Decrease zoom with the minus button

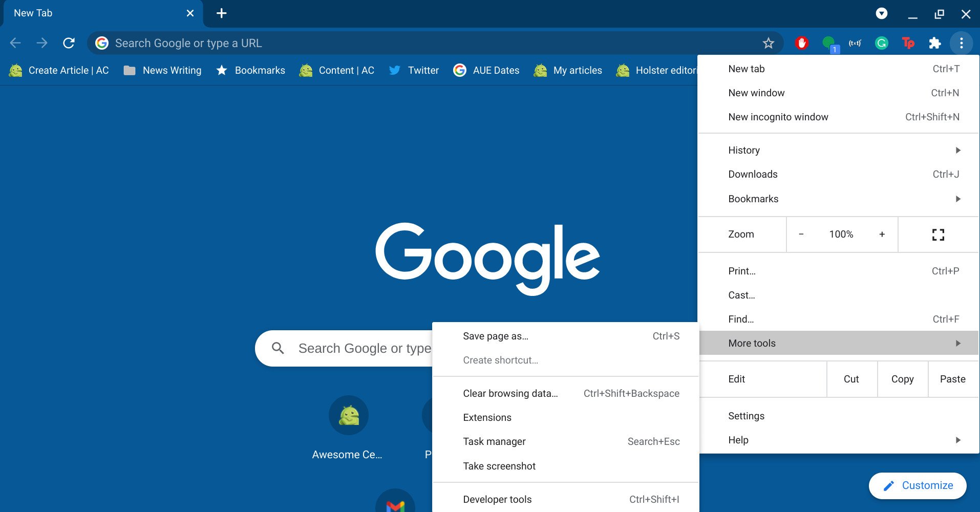(x=801, y=234)
